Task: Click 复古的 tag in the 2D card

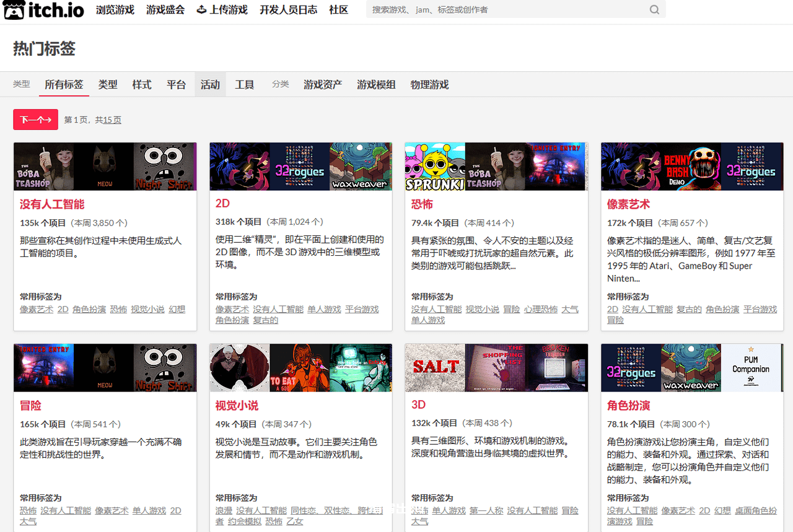Action: click(x=265, y=320)
